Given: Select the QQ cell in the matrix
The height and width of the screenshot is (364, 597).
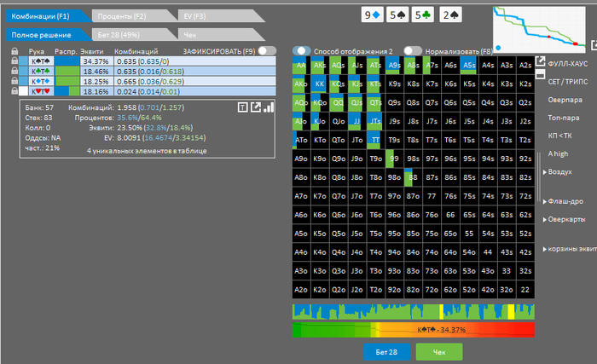Looking at the screenshot, I should (x=338, y=103).
